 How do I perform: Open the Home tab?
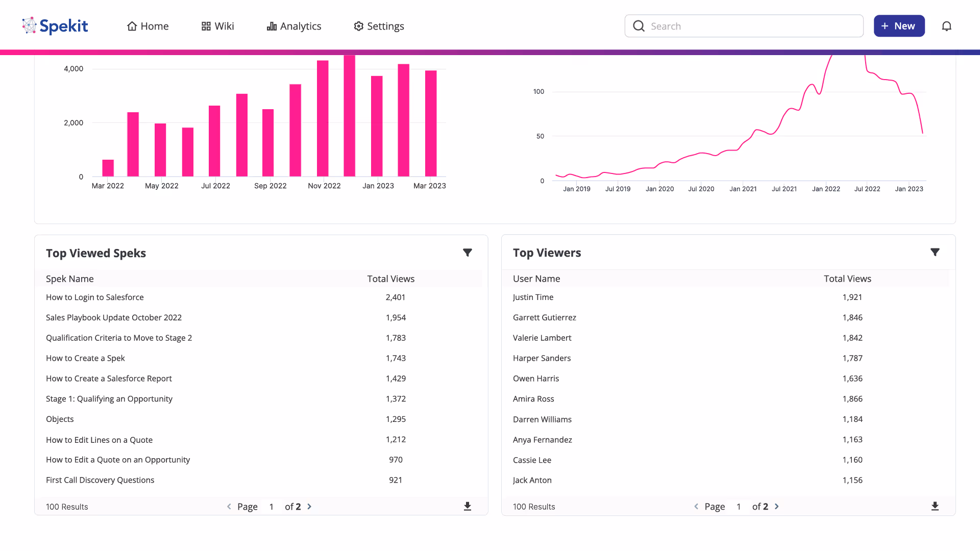coord(148,26)
